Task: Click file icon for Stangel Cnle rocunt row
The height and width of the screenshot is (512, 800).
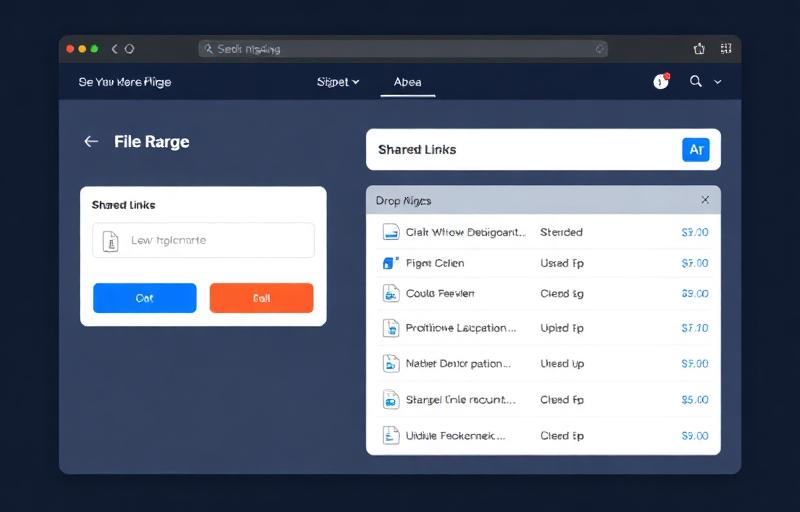Action: coord(391,399)
